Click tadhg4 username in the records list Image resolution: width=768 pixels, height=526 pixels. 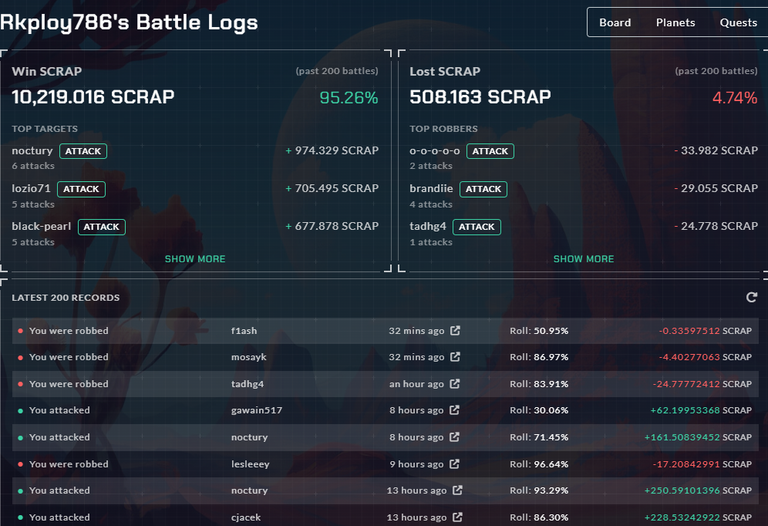247,384
